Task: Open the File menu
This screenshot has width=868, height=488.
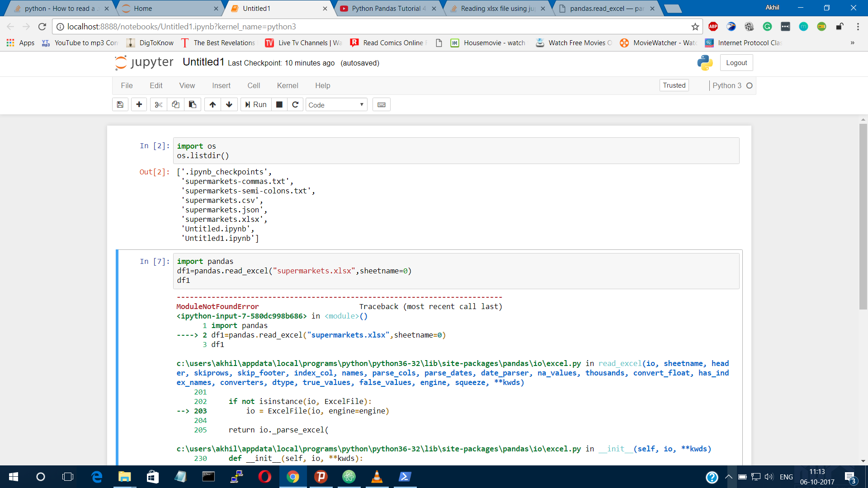Action: (x=127, y=85)
